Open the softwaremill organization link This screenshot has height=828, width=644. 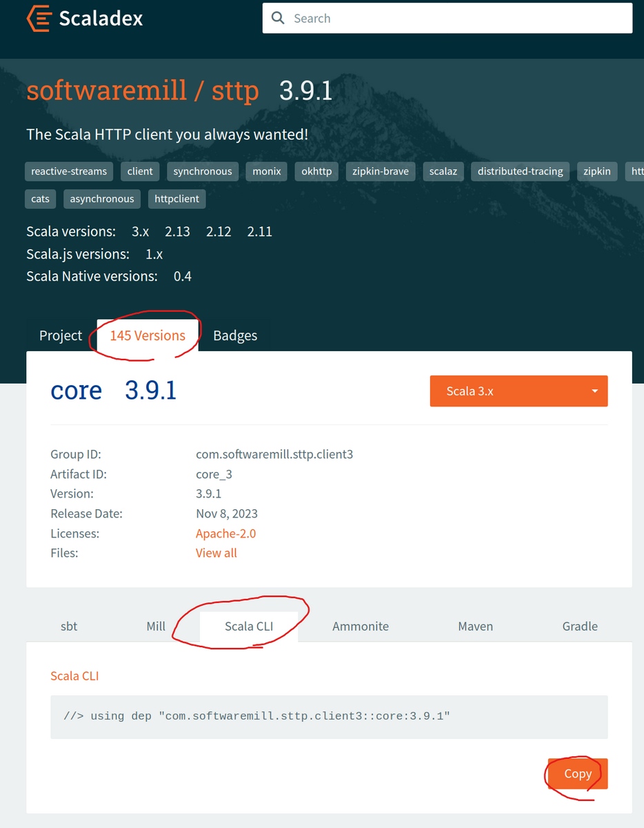pyautogui.click(x=106, y=90)
